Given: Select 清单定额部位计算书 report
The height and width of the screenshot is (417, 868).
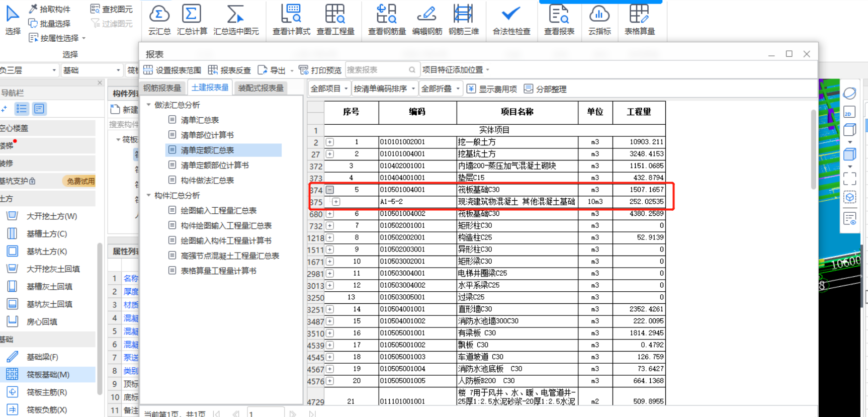Looking at the screenshot, I should (x=215, y=165).
